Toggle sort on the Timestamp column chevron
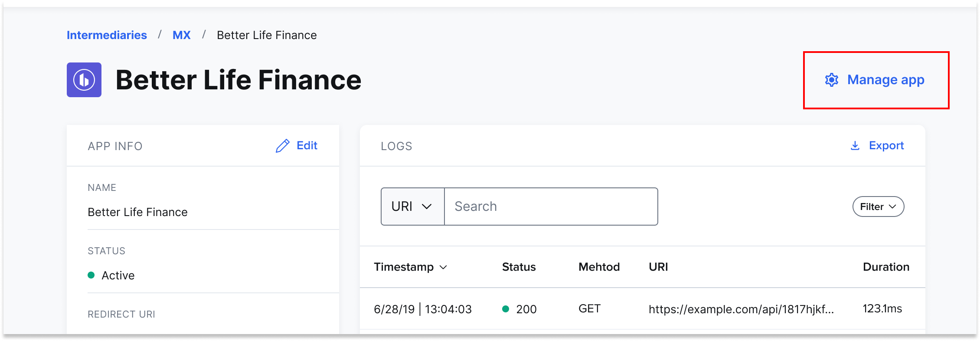This screenshot has height=341, width=980. click(x=443, y=267)
